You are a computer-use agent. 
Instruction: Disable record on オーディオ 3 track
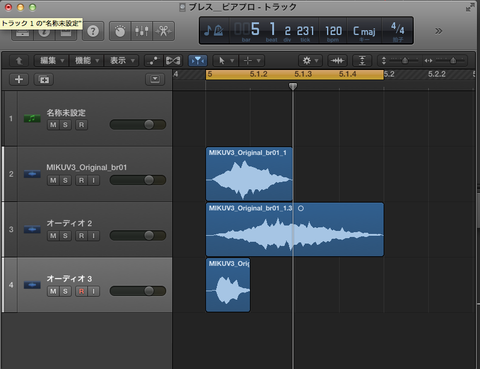81,291
